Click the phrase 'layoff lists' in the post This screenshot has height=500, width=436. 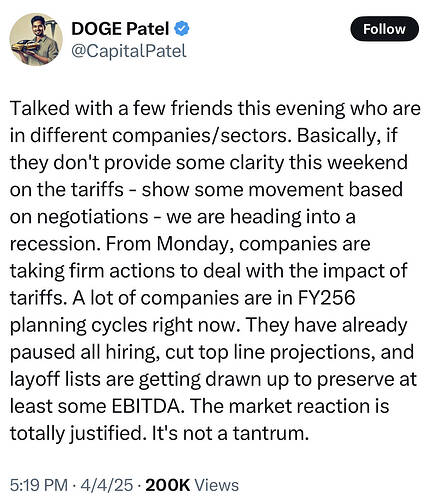click(x=55, y=379)
